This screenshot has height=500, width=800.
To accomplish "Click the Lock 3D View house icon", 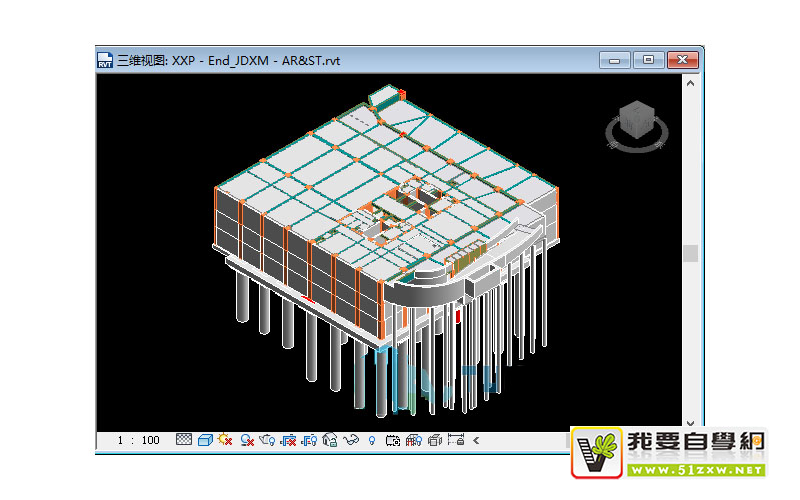I will (x=330, y=440).
